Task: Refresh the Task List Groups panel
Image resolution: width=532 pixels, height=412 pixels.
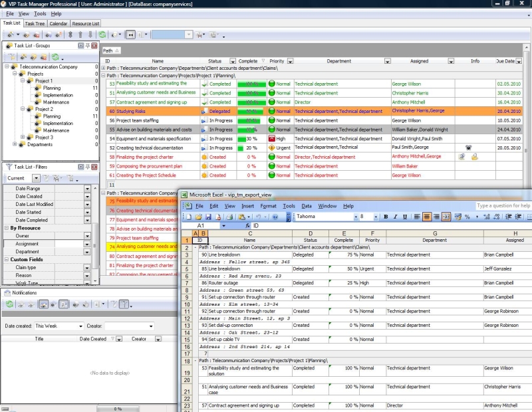Action: [55, 58]
